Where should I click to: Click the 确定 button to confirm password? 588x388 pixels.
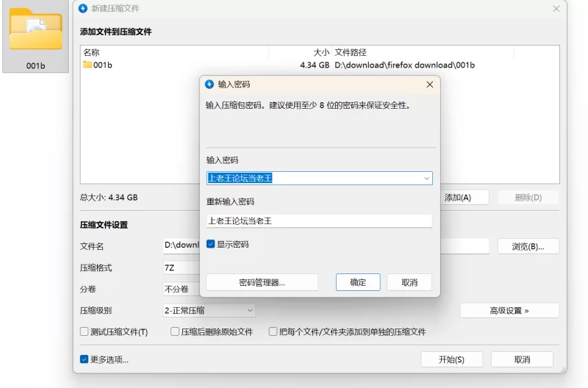(358, 282)
